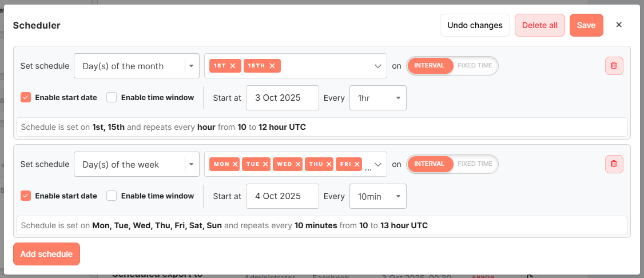Remove the FRI weekday tag
The height and width of the screenshot is (278, 644).
pyautogui.click(x=357, y=164)
